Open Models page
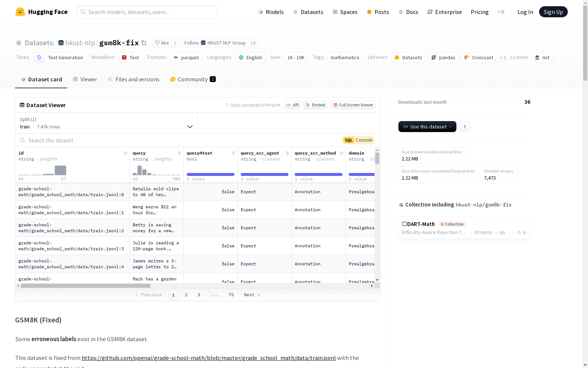Viewport: 588px width, 368px height. [x=271, y=12]
